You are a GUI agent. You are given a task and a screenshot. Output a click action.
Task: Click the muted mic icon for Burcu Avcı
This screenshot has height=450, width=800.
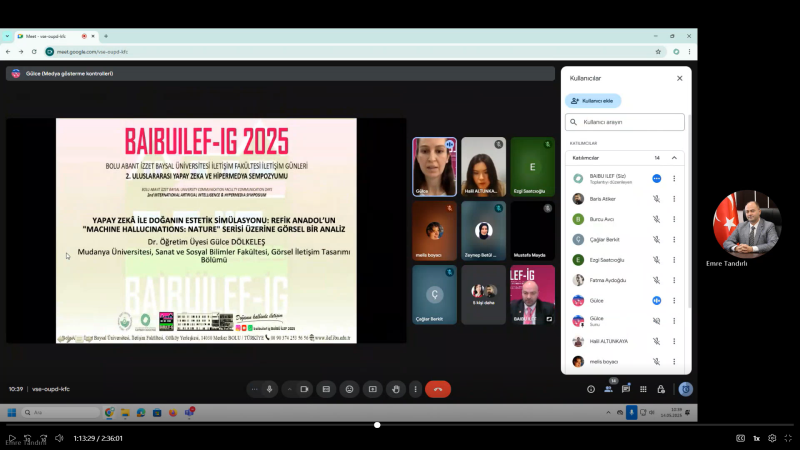click(657, 219)
